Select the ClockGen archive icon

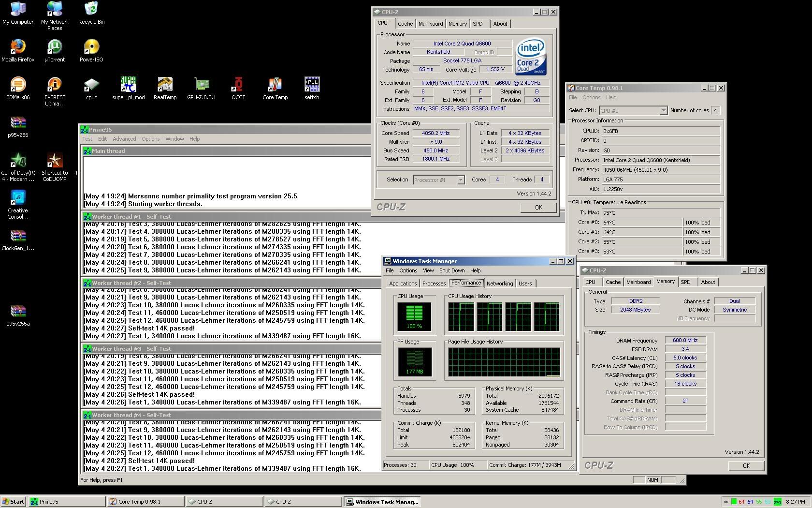pyautogui.click(x=18, y=239)
